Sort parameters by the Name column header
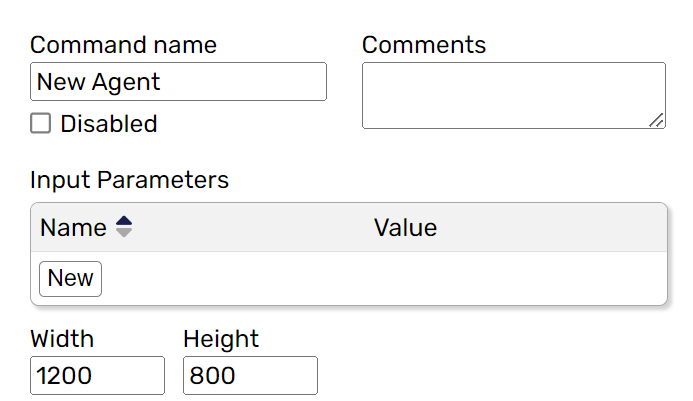 pos(73,228)
